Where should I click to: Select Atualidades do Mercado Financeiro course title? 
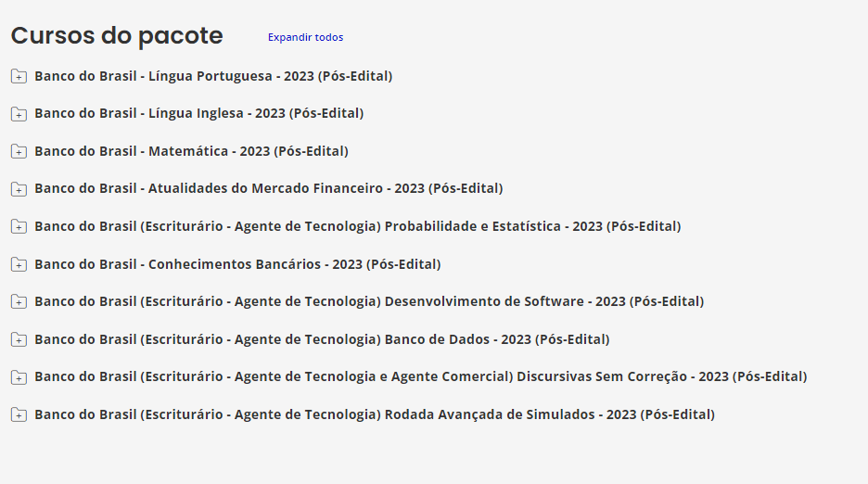click(269, 188)
